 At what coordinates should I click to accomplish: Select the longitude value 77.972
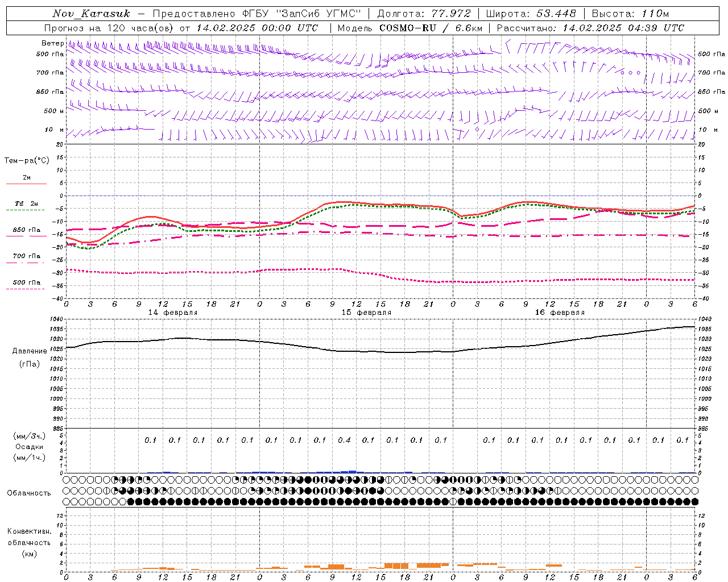(x=451, y=14)
